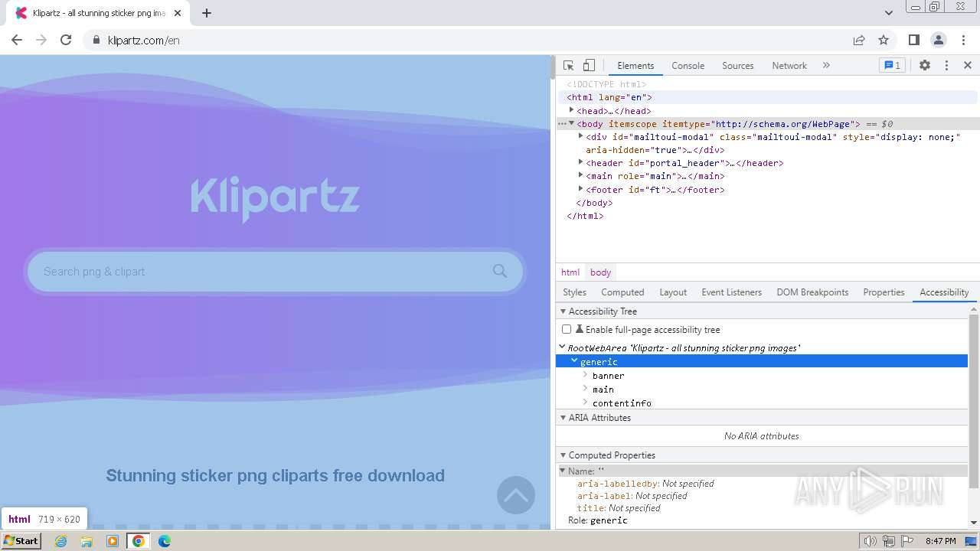Open DevTools settings gear

[x=925, y=66]
